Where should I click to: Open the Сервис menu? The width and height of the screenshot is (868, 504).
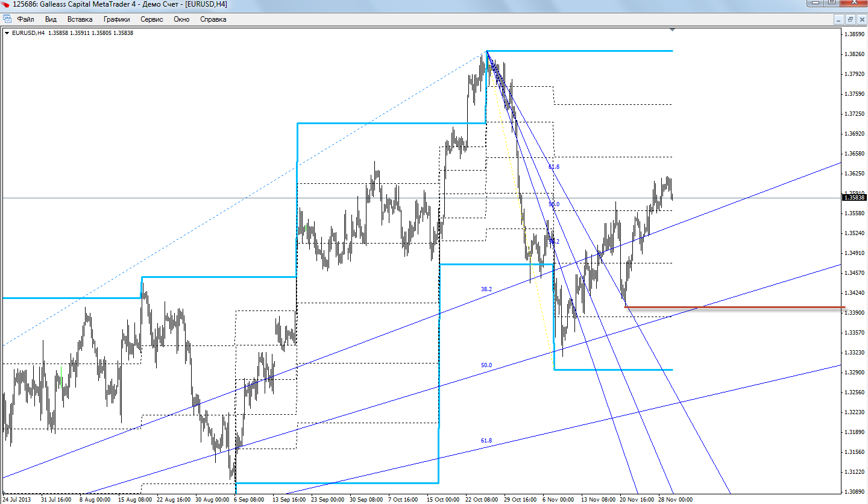(151, 19)
